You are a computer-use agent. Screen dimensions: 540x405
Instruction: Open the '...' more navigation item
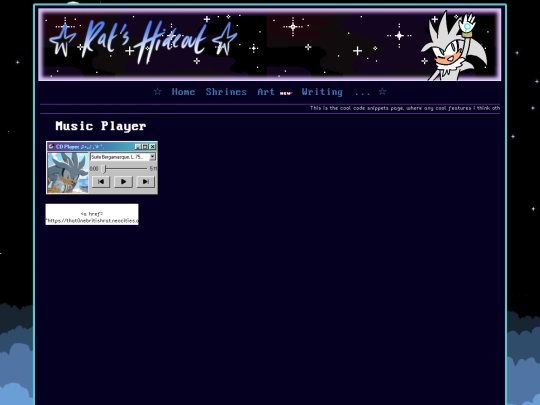pyautogui.click(x=362, y=93)
